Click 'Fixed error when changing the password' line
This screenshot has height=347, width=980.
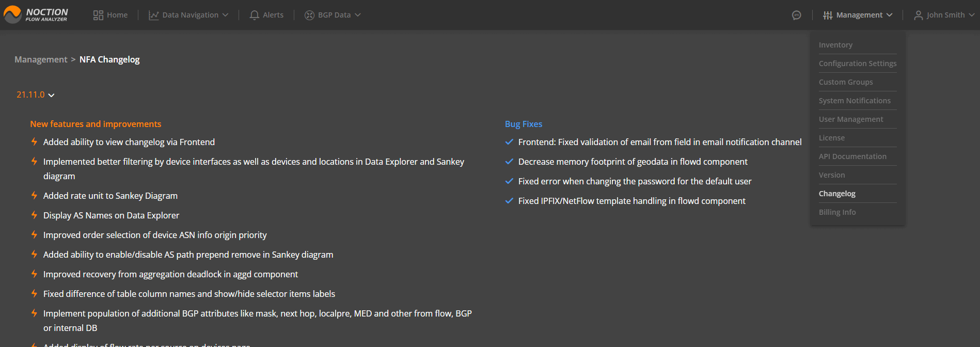(635, 181)
